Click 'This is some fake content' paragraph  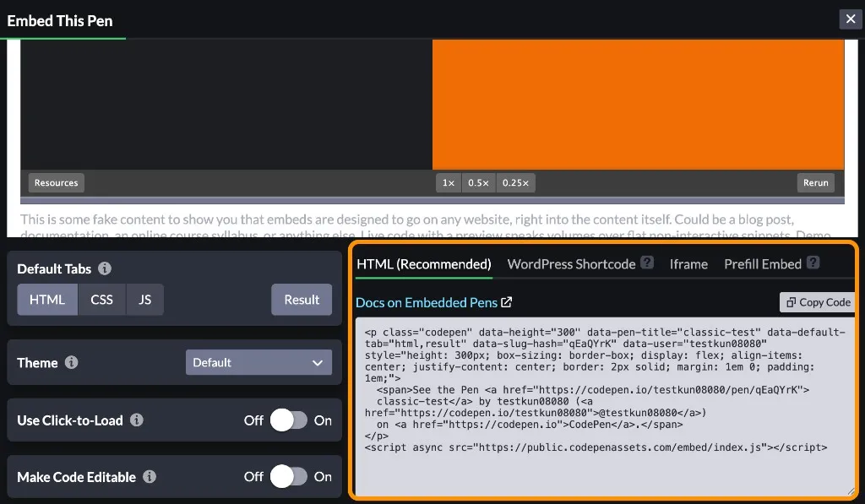tap(426, 226)
